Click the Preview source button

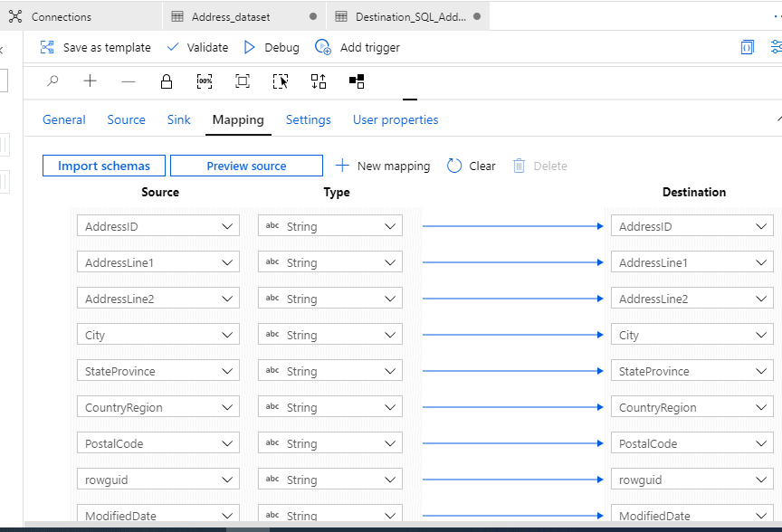(x=246, y=166)
